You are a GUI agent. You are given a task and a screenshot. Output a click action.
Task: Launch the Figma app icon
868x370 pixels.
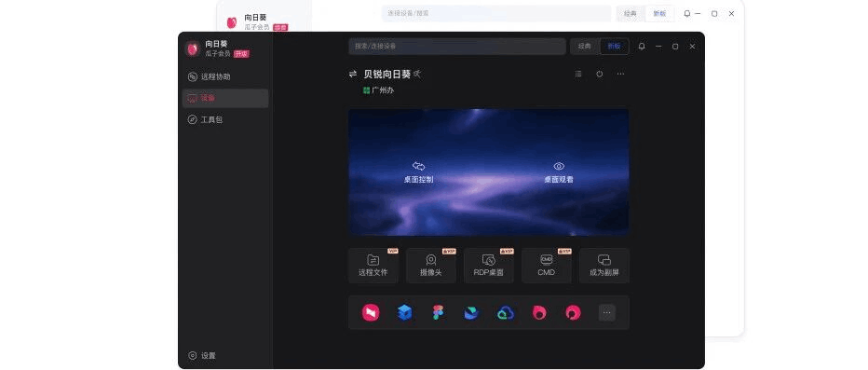click(x=439, y=313)
